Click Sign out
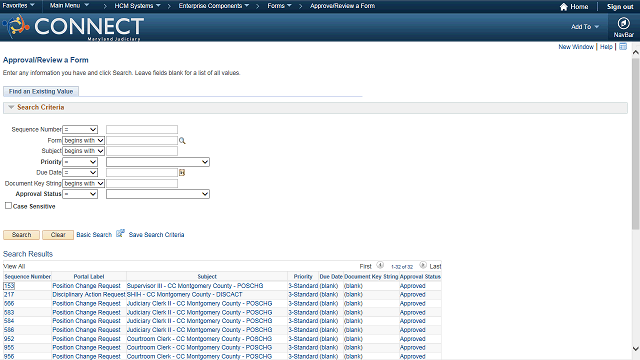This screenshot has height=360, width=640. (x=620, y=7)
